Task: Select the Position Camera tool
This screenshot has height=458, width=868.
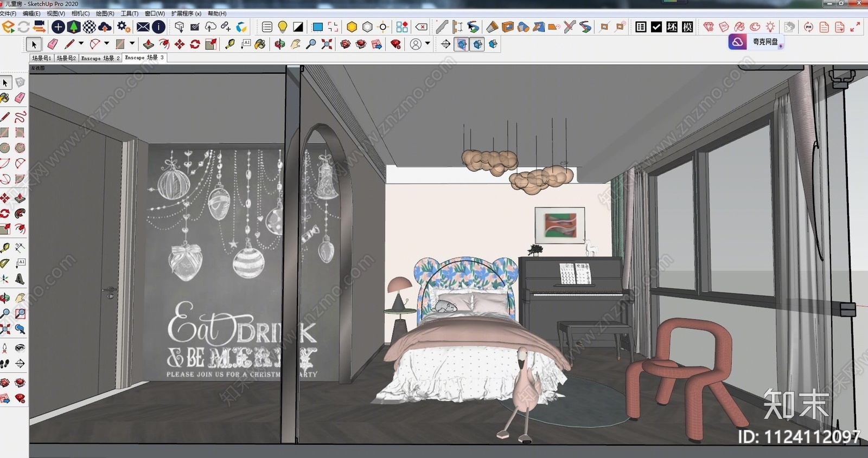Action: pyautogui.click(x=5, y=347)
